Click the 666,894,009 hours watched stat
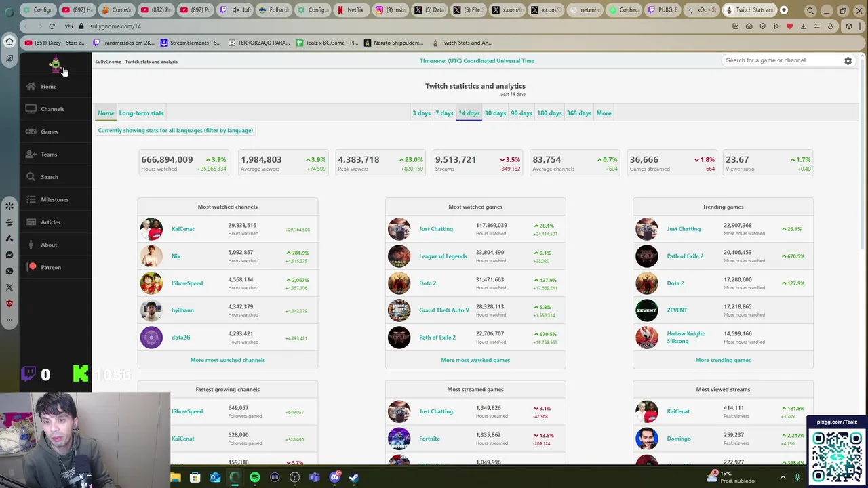 (x=183, y=163)
